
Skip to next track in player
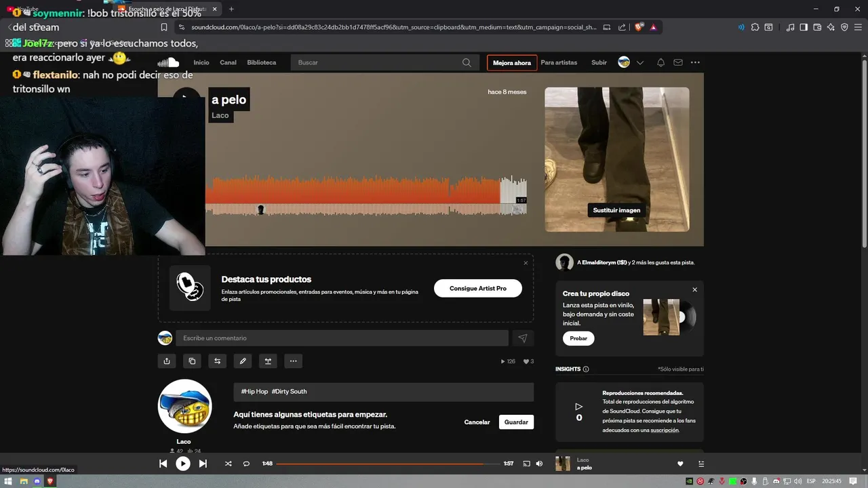[x=203, y=464]
